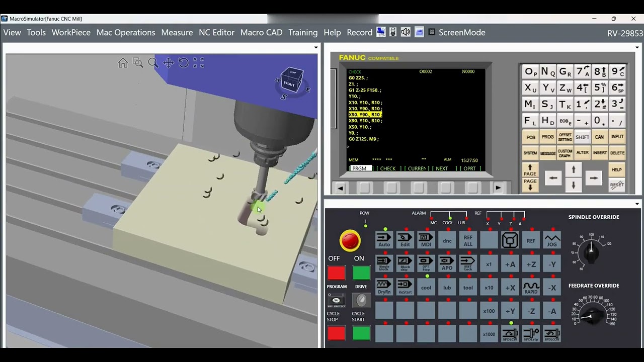Toggle Single block mode
644x362 pixels.
384,264
